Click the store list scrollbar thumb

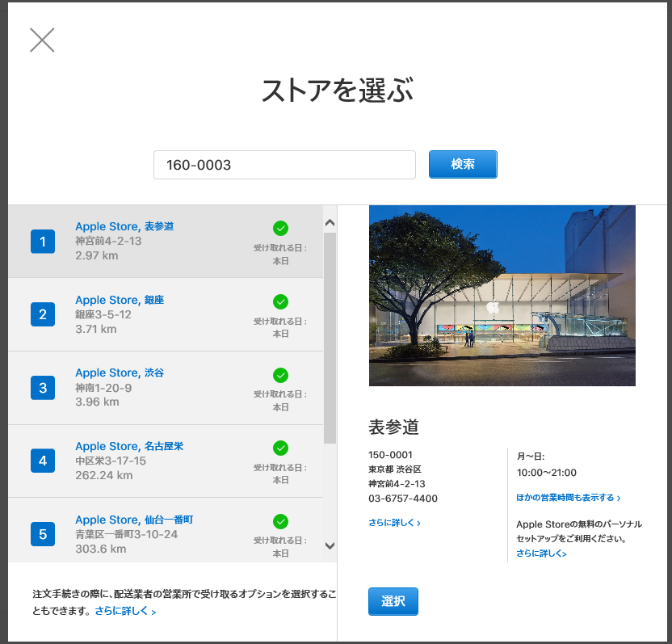(x=330, y=338)
